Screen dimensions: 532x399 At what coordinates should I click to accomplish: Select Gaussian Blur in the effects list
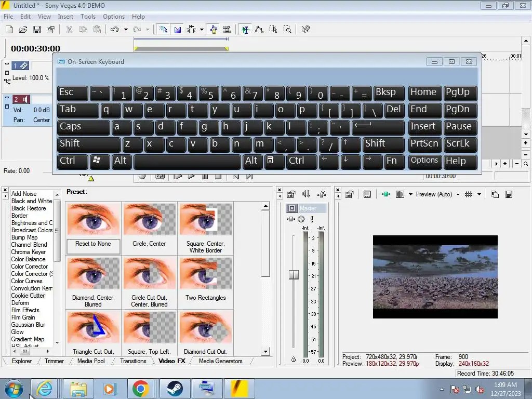[28, 325]
